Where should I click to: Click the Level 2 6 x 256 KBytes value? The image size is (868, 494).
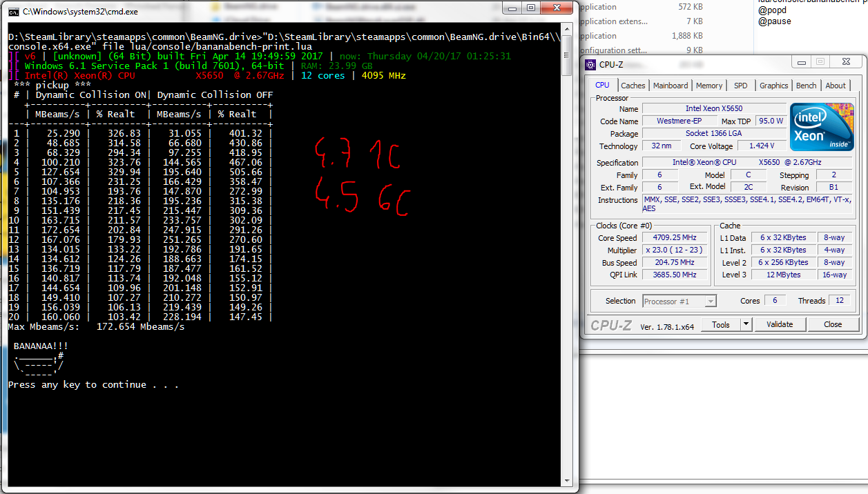(x=783, y=262)
